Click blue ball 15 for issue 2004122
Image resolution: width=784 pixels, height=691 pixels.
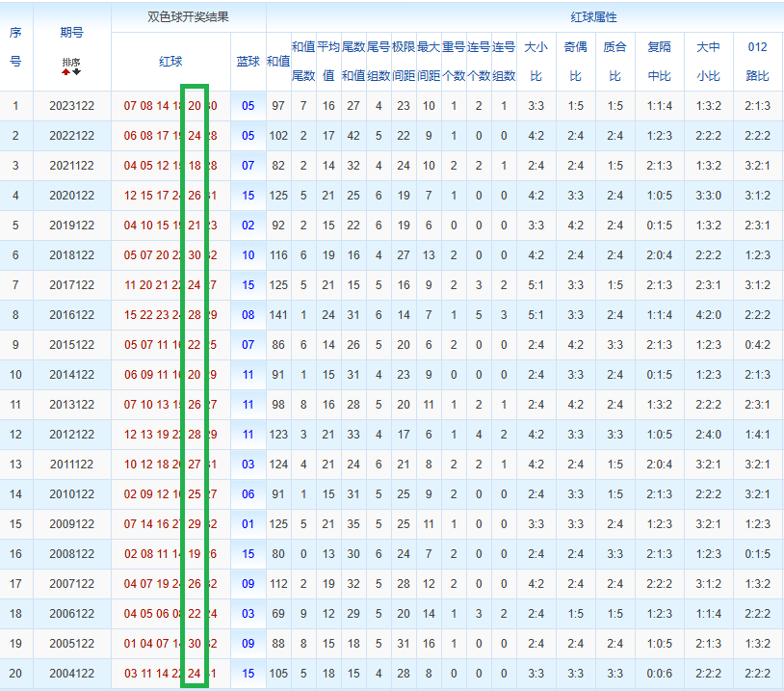tap(248, 674)
